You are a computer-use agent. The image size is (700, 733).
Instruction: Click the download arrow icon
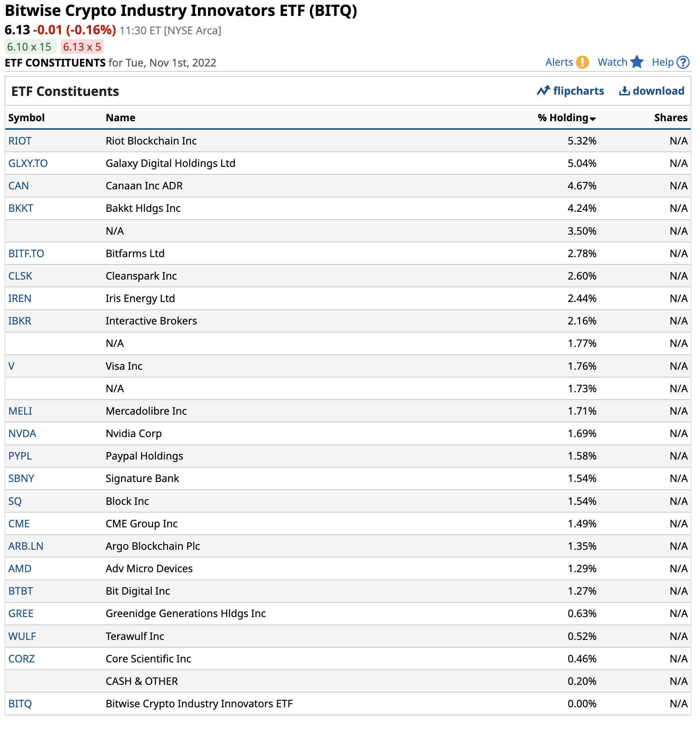(624, 91)
